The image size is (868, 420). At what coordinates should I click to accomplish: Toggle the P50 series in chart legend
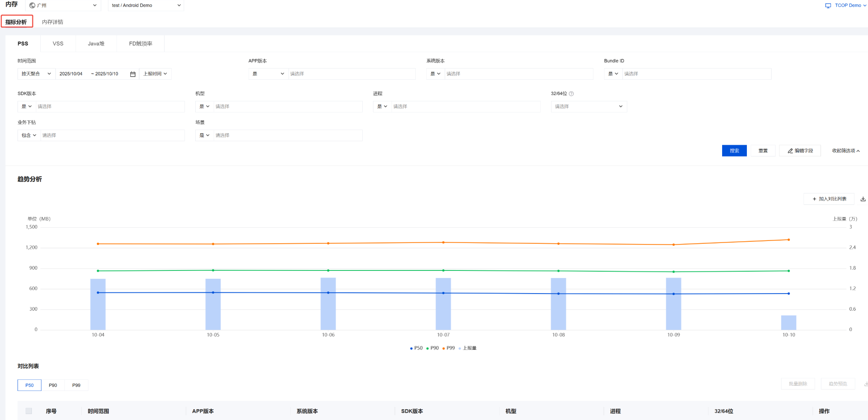click(416, 348)
